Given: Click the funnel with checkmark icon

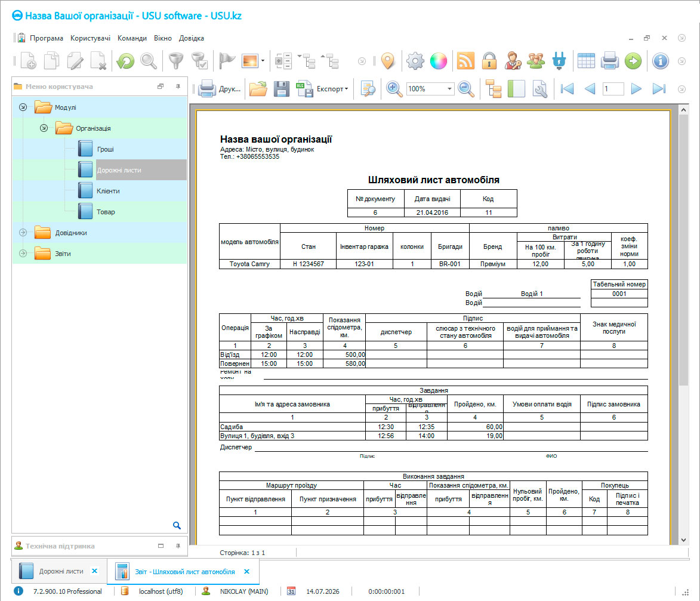Looking at the screenshot, I should (x=199, y=61).
